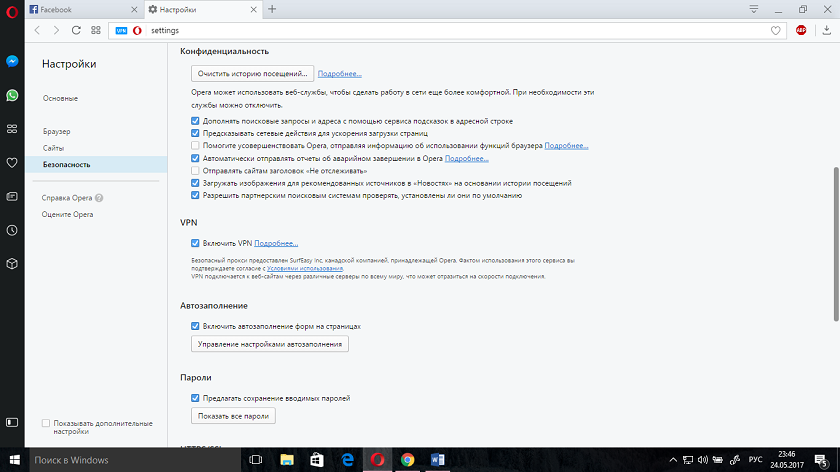Check 'Показывать дополнительные настройки' option
The height and width of the screenshot is (472, 840).
tap(46, 423)
